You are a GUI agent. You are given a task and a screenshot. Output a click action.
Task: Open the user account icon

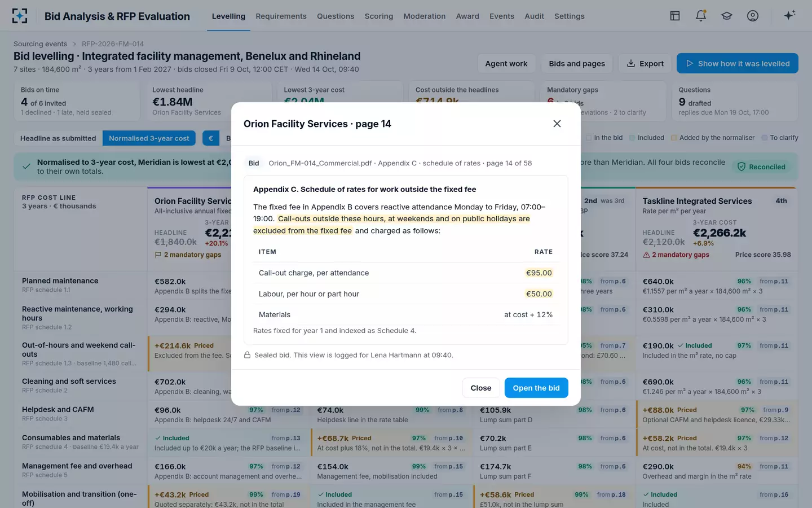(x=753, y=16)
